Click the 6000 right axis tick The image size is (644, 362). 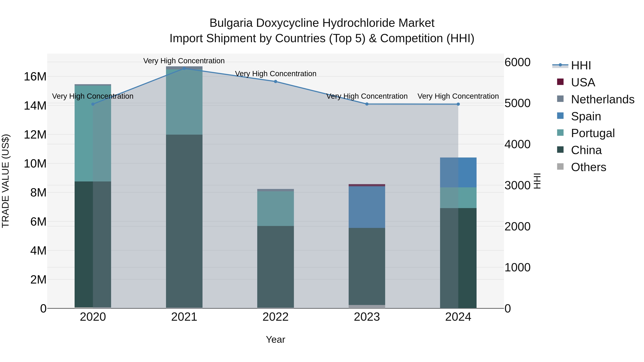coord(518,62)
